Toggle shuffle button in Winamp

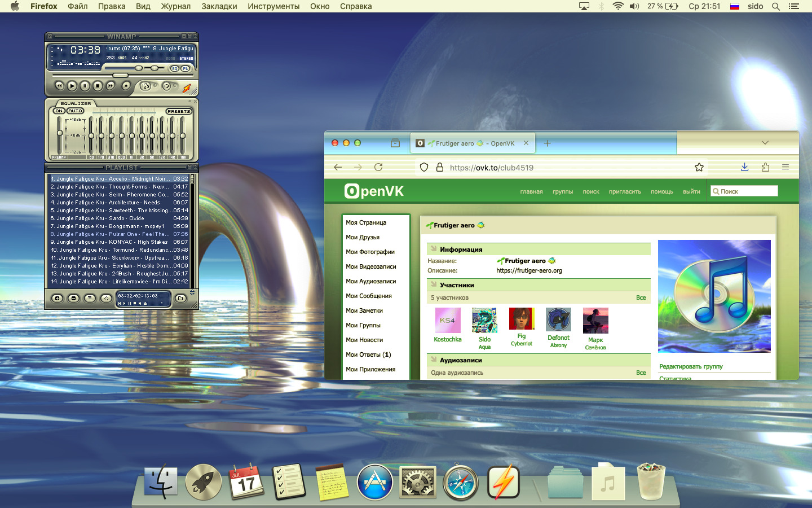(x=145, y=86)
